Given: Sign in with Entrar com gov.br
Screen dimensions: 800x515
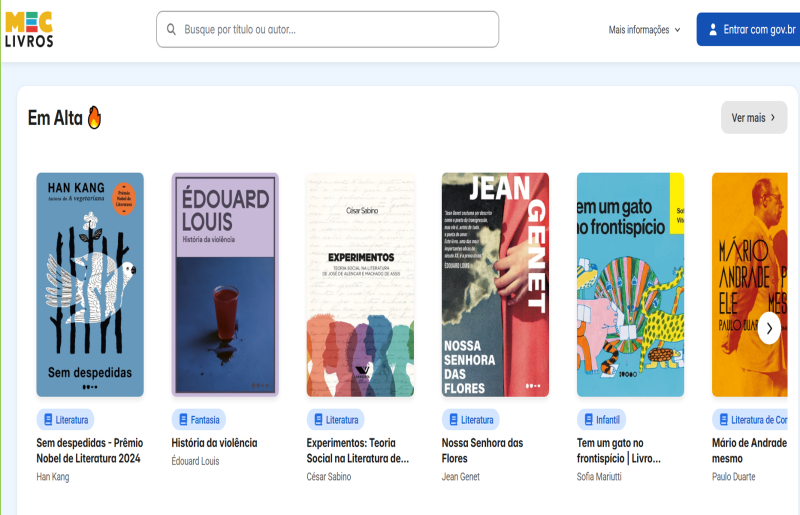Looking at the screenshot, I should [750, 30].
